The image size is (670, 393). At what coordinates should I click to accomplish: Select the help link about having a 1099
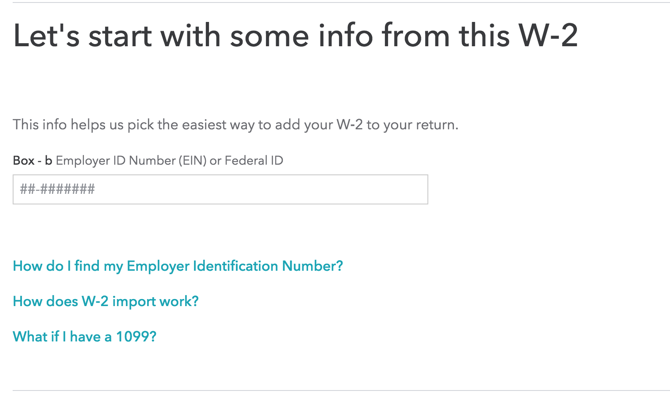pos(85,337)
